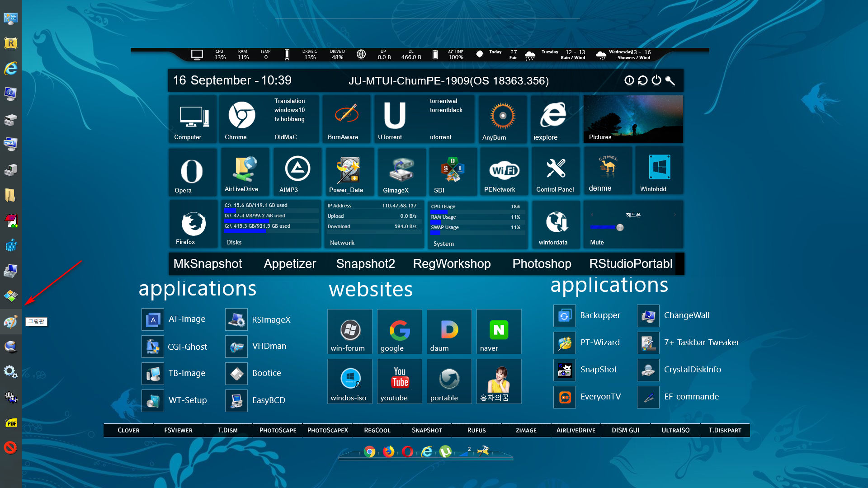Open the iexplore tile

click(555, 119)
